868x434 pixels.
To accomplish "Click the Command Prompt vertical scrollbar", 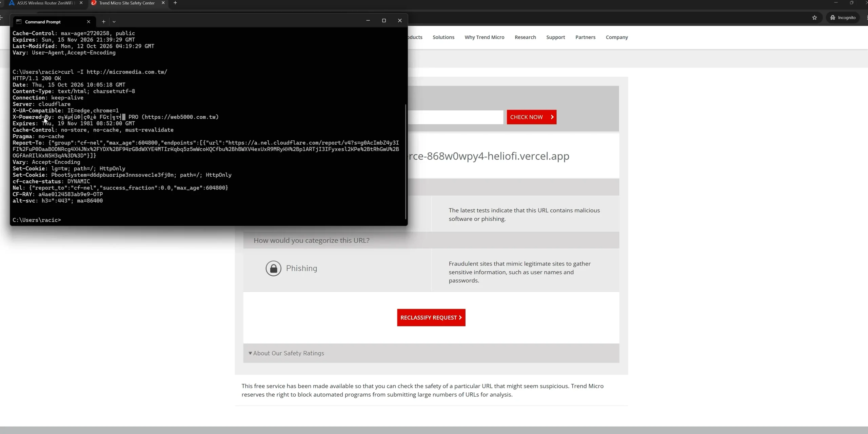I will 406,162.
